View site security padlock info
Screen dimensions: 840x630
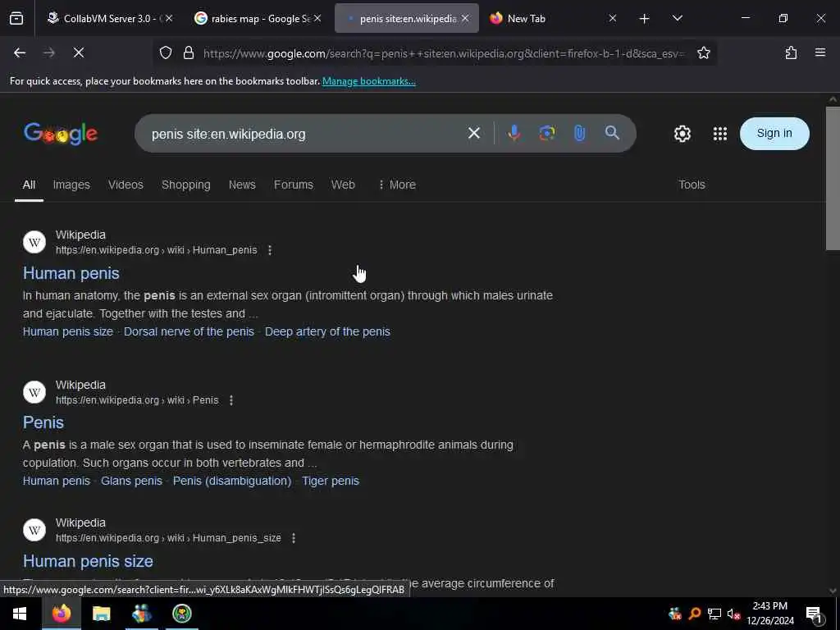coord(188,52)
